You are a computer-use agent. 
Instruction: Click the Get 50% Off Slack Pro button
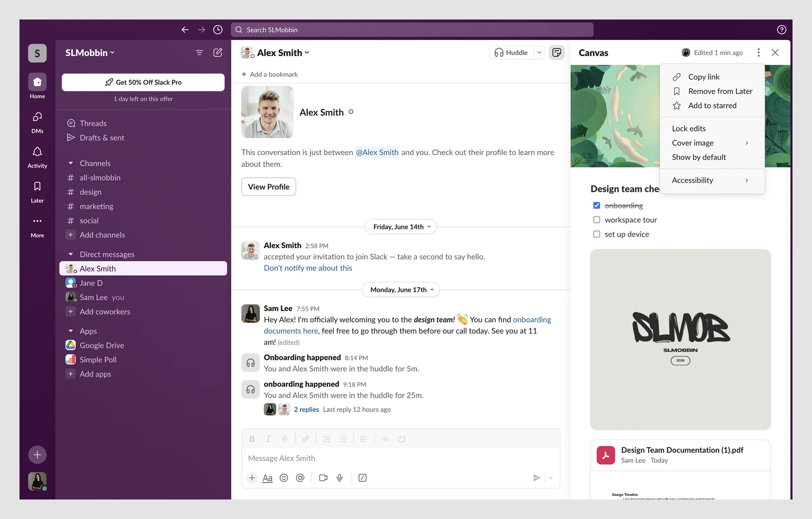point(143,82)
